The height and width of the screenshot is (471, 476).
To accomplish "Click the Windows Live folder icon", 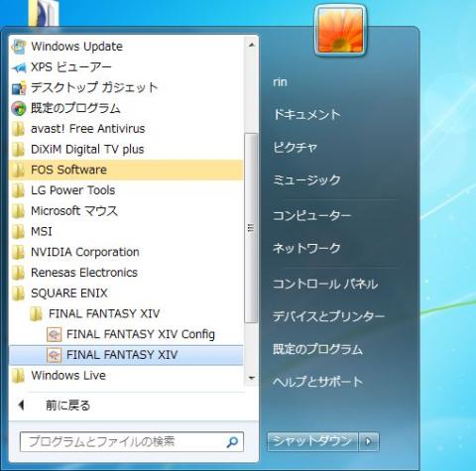I will pyautogui.click(x=18, y=376).
